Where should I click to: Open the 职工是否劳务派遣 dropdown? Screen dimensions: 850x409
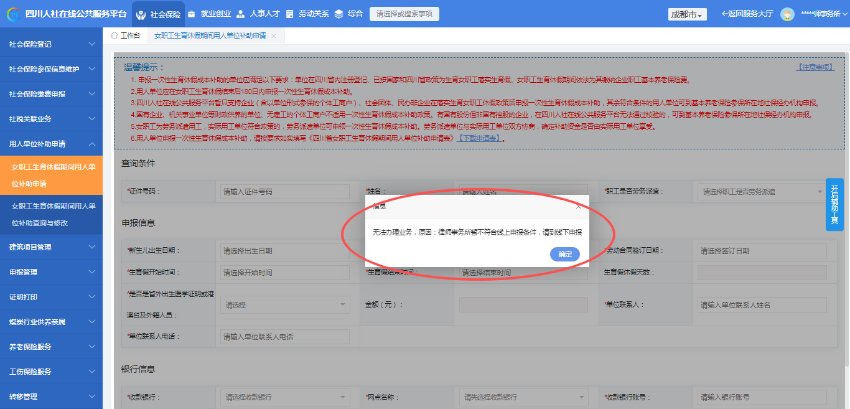(761, 191)
